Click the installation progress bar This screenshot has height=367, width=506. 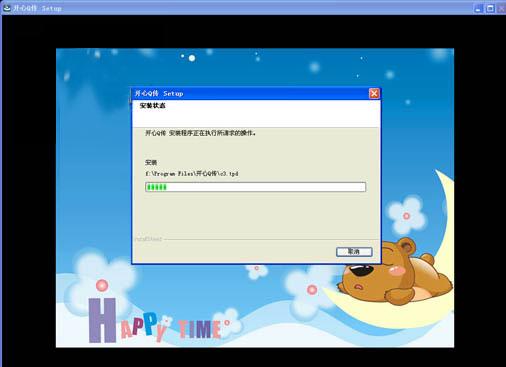tap(255, 187)
